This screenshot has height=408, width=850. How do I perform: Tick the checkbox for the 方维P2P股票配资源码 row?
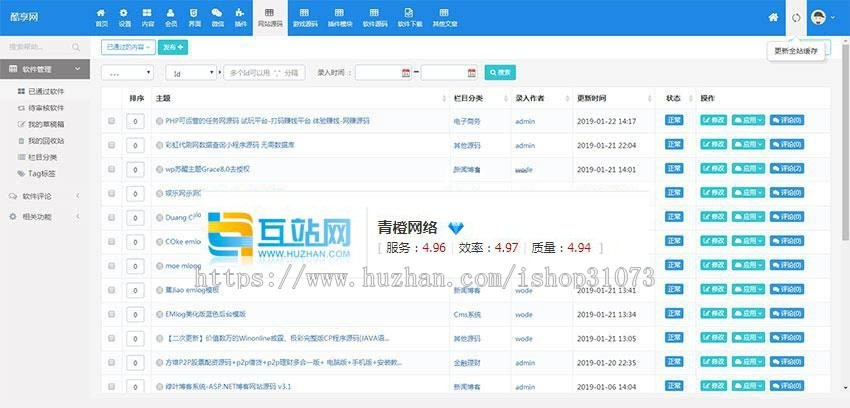111,362
